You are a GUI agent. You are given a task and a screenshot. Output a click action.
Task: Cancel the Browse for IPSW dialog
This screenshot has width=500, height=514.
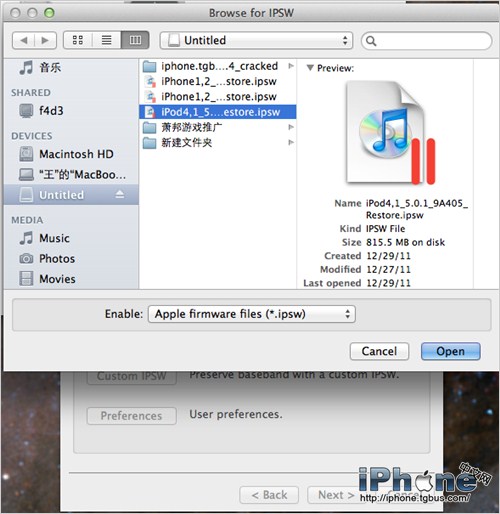pos(379,351)
